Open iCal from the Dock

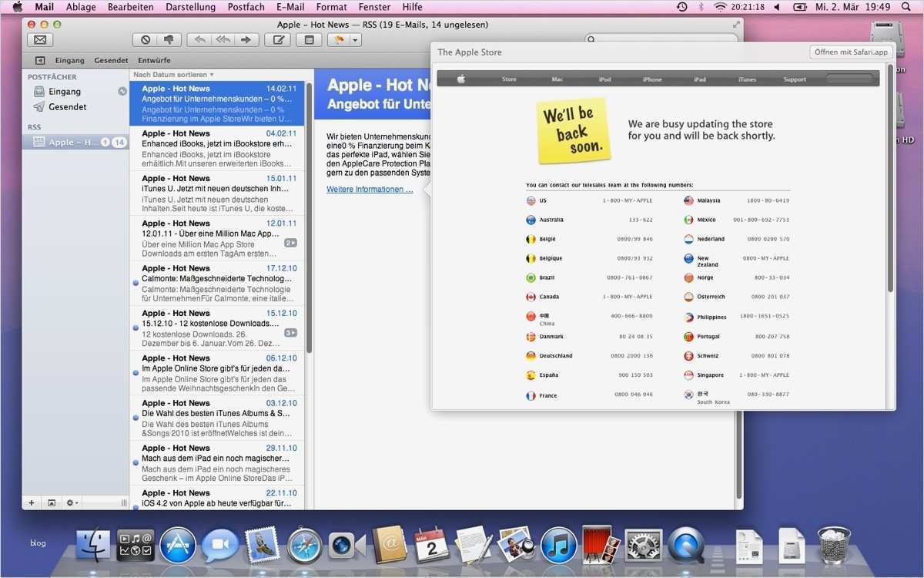point(430,545)
